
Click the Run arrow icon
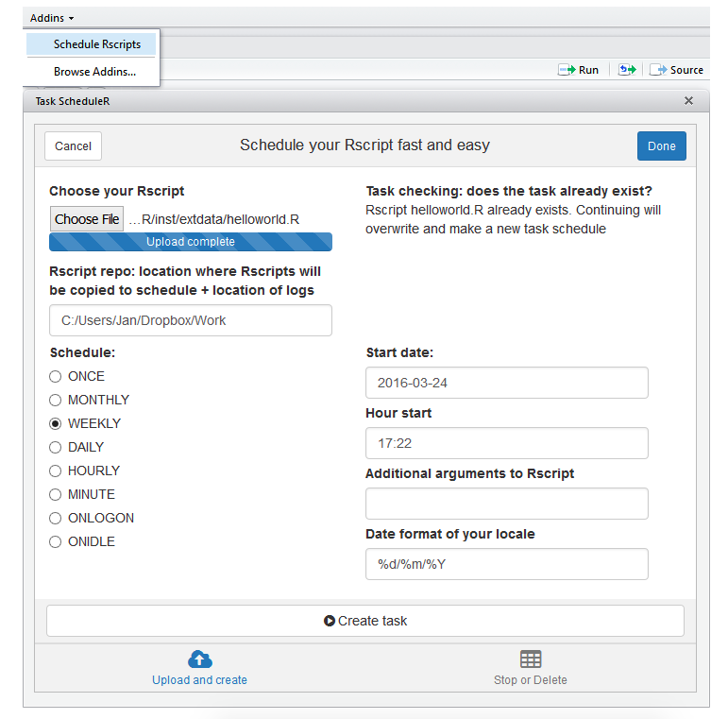tap(567, 70)
